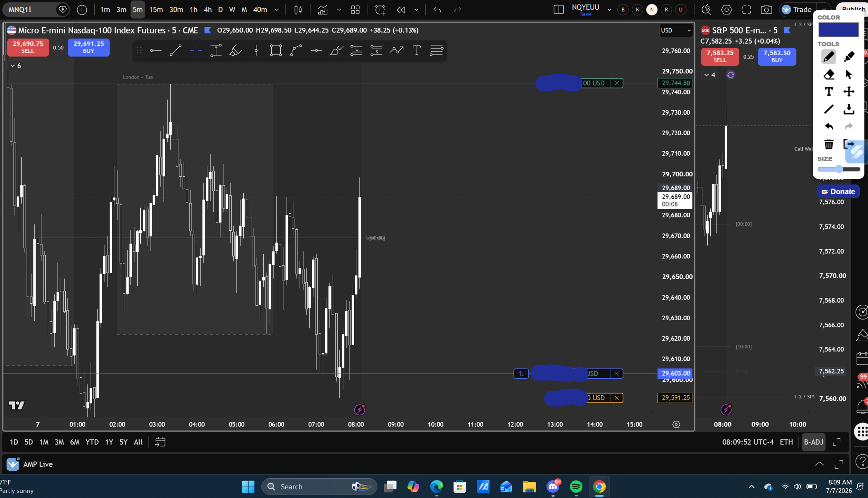Click the Donate button
Screen dimensions: 868x498
click(x=838, y=191)
